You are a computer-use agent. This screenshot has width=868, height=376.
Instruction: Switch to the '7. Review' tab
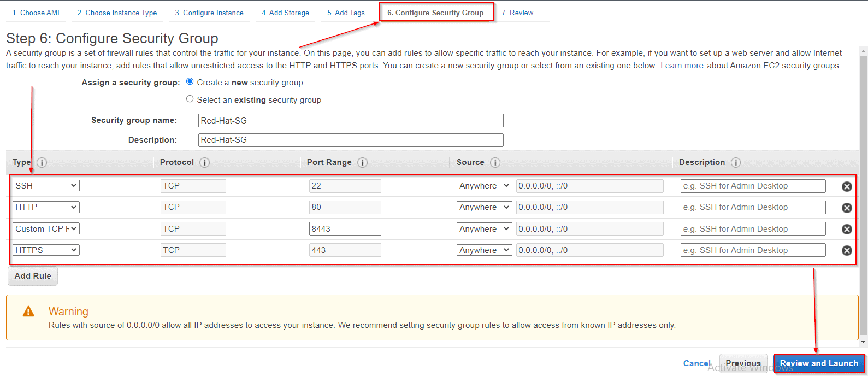[517, 13]
